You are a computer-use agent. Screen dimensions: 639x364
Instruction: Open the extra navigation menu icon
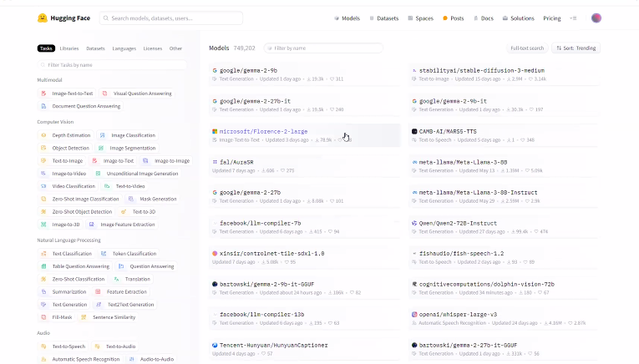[x=573, y=18]
